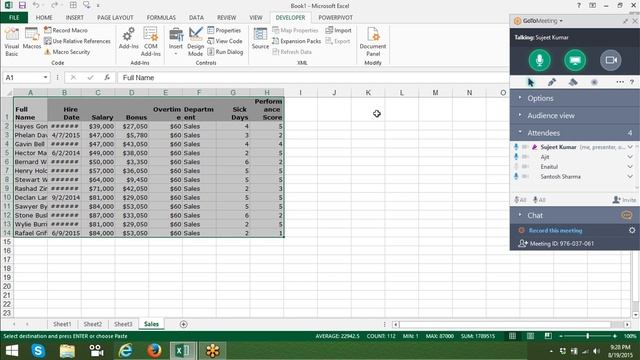Click Invite in attendees panel
This screenshot has width=640, height=360.
624,200
